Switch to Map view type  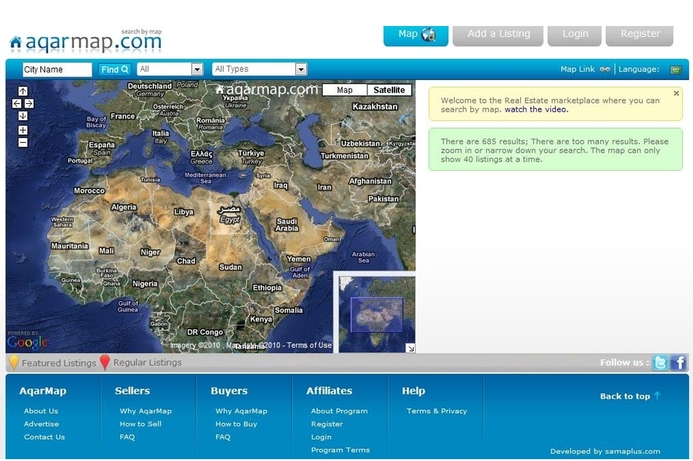coord(345,90)
